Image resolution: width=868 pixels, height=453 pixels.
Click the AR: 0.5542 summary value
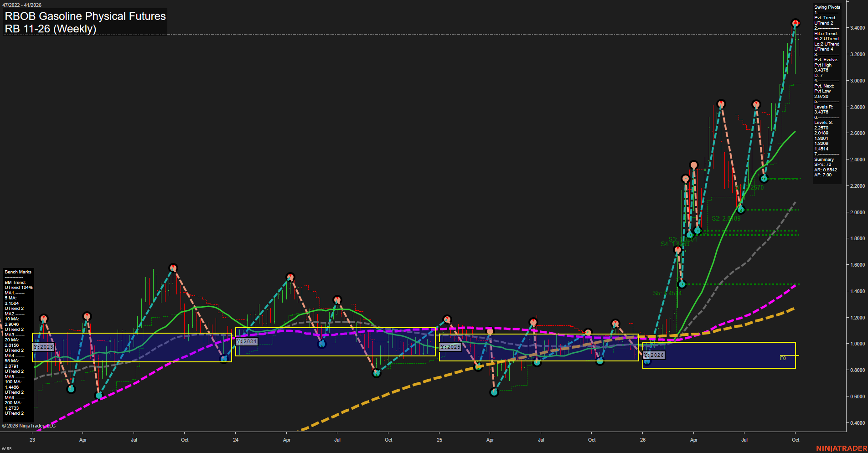click(826, 170)
